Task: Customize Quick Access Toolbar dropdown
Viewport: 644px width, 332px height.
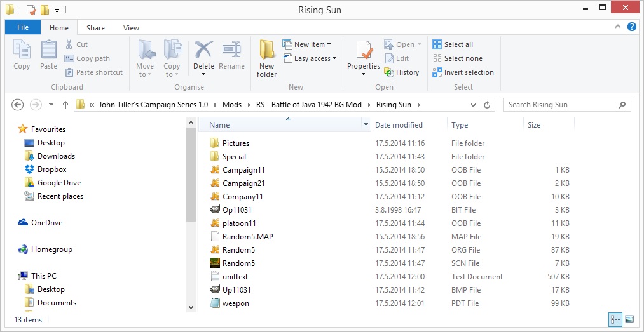Action: coord(57,10)
